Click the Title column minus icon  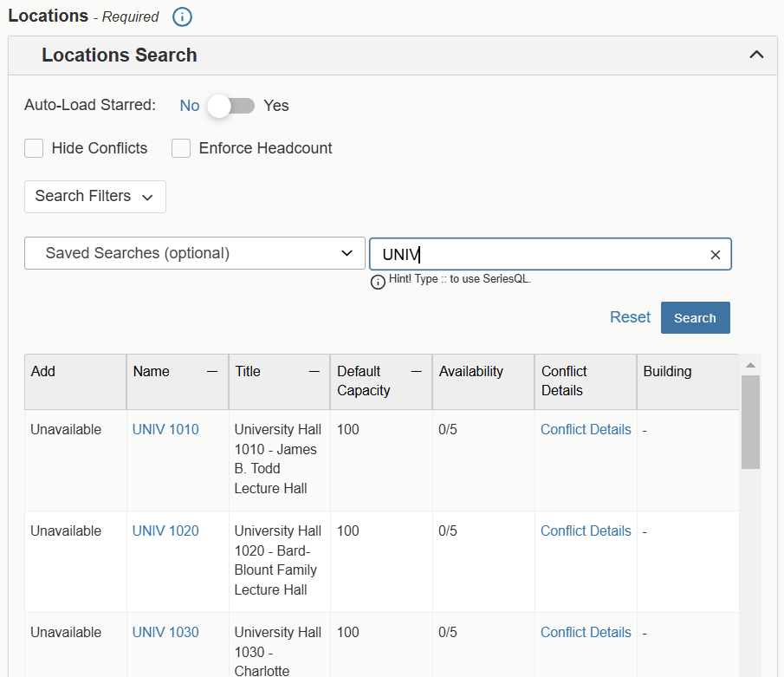(314, 371)
